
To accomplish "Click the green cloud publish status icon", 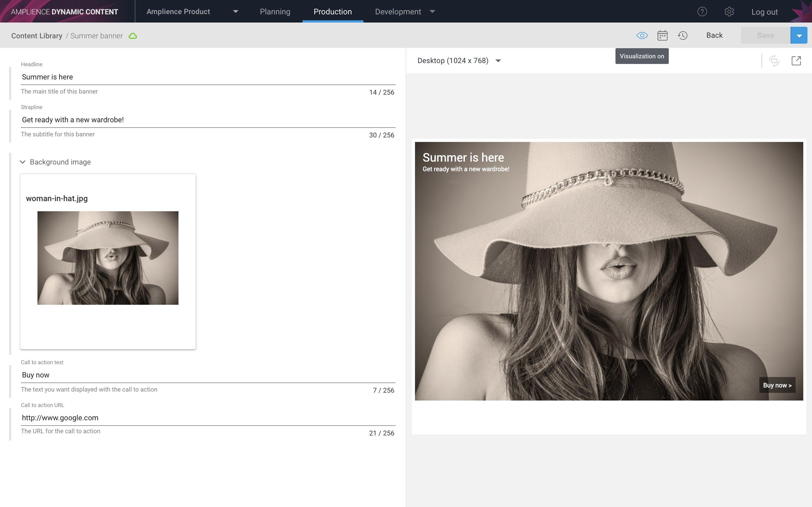I will [x=133, y=36].
